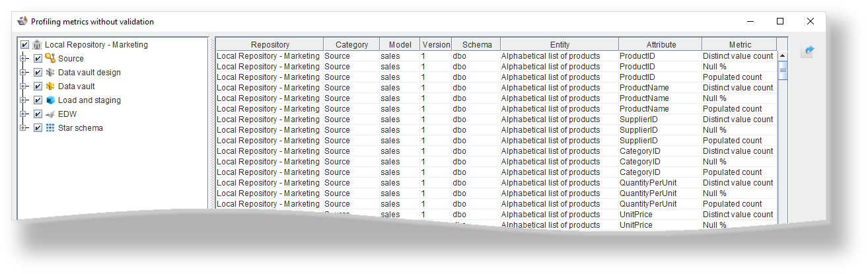Click the Data vault design icon
This screenshot has height=274, width=868.
click(50, 73)
